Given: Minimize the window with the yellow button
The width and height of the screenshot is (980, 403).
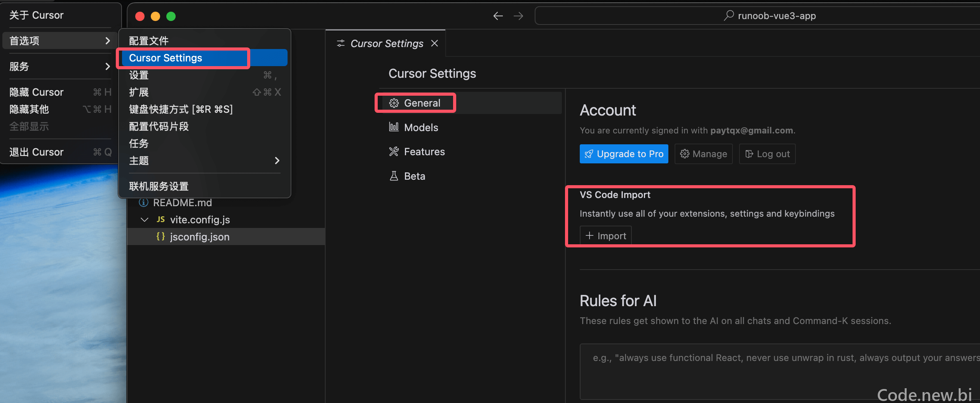Looking at the screenshot, I should pyautogui.click(x=155, y=16).
